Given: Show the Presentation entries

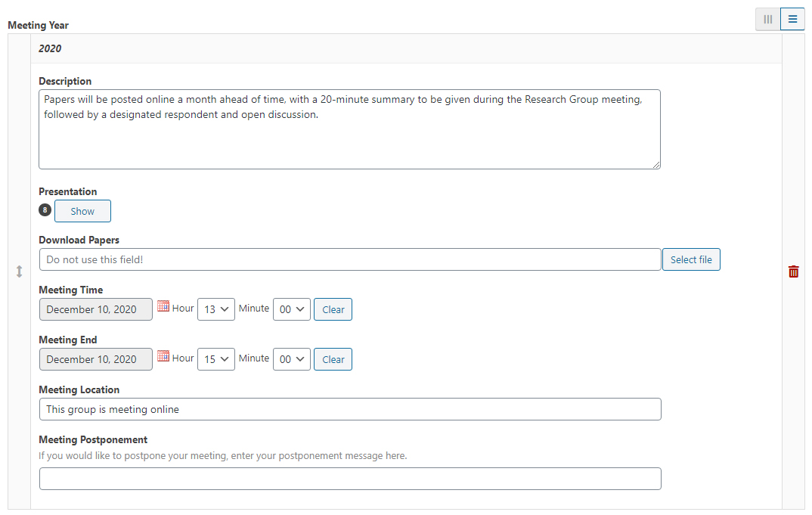Looking at the screenshot, I should coord(82,211).
